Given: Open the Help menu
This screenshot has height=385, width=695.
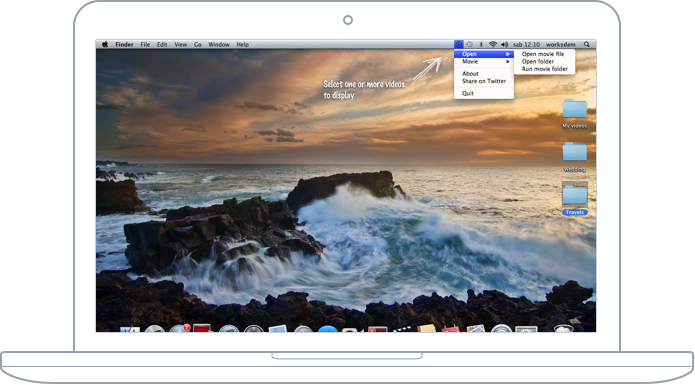Looking at the screenshot, I should 242,44.
